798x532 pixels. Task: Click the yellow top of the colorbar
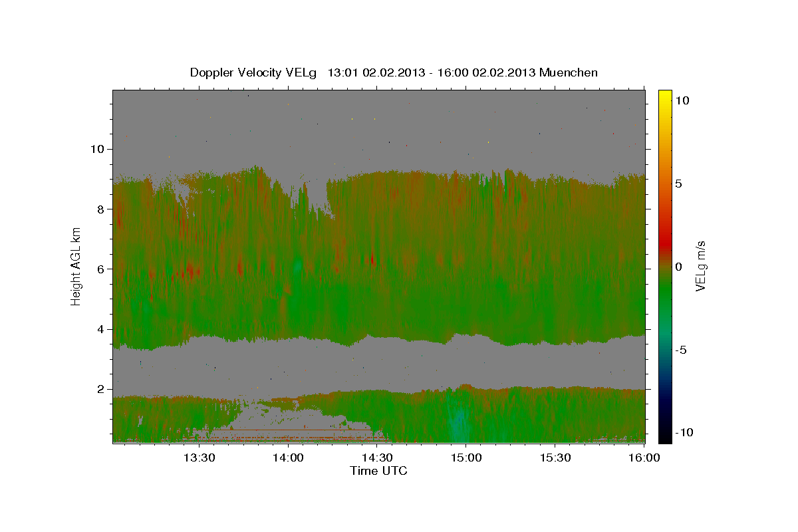pyautogui.click(x=665, y=95)
